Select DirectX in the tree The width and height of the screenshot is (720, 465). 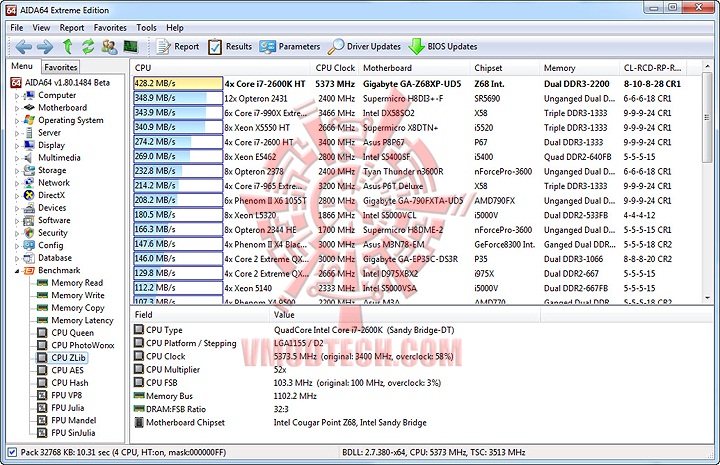point(51,195)
